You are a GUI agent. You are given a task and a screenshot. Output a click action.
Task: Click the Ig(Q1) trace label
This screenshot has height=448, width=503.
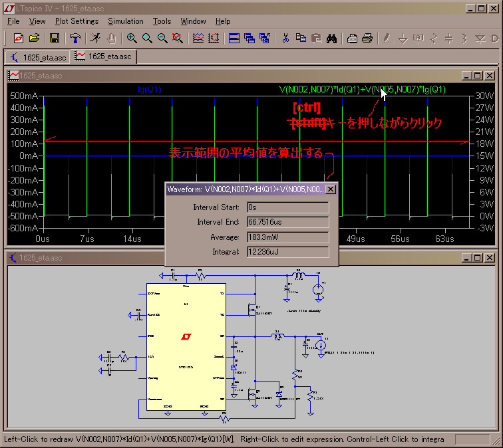click(149, 89)
